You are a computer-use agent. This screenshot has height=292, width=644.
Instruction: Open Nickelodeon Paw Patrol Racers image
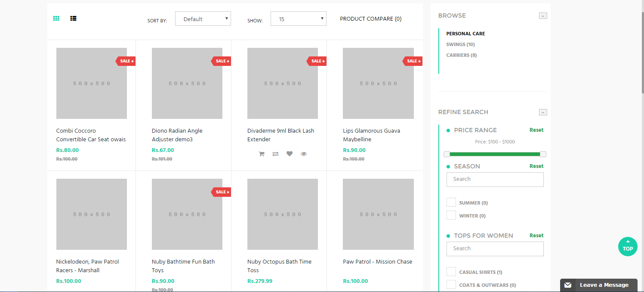coord(92,214)
